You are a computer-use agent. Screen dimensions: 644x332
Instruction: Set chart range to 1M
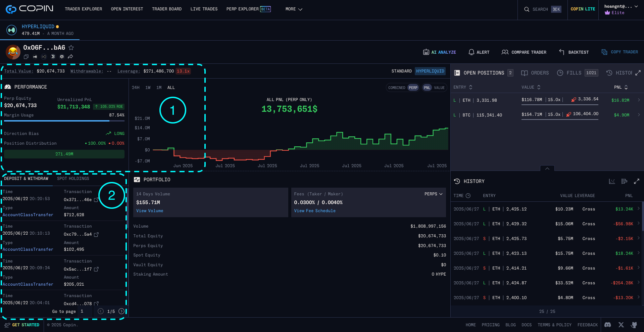(x=159, y=88)
